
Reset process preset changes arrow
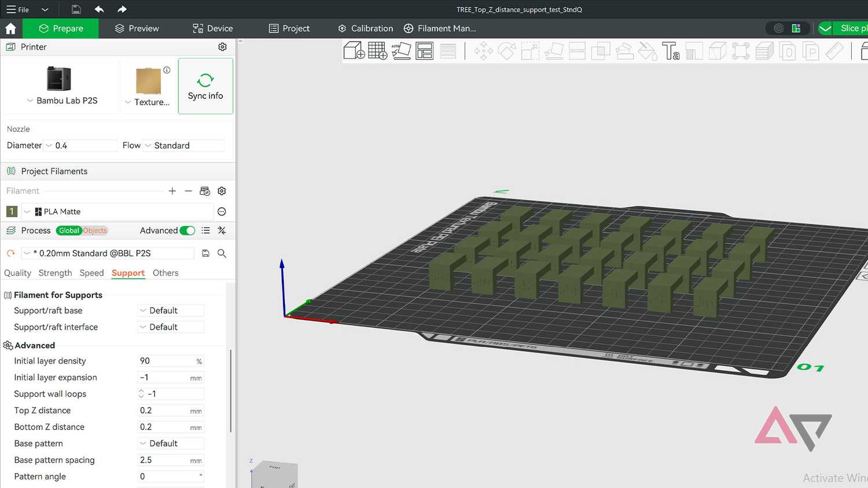(x=10, y=253)
